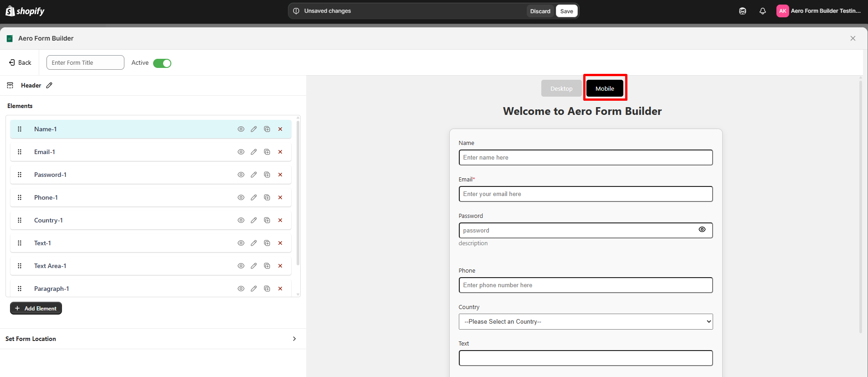This screenshot has height=377, width=868.
Task: Duplicate the Phone-1 element
Action: 267,197
